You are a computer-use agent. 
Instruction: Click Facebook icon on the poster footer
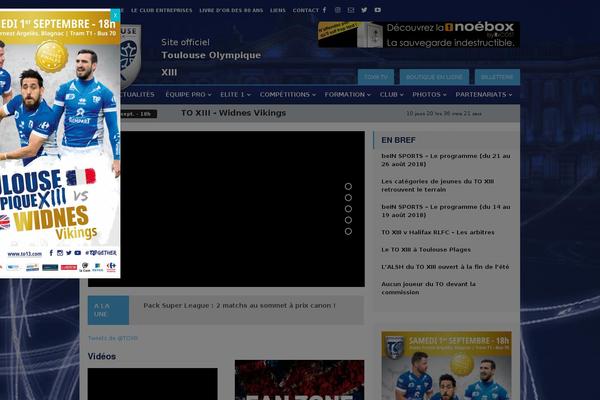[x=51, y=253]
